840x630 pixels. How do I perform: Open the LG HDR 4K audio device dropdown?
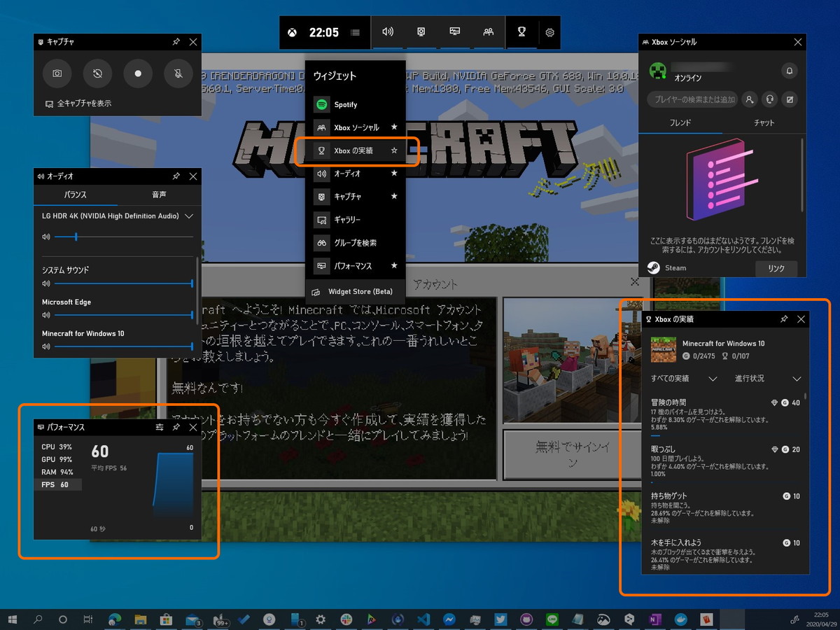point(190,216)
